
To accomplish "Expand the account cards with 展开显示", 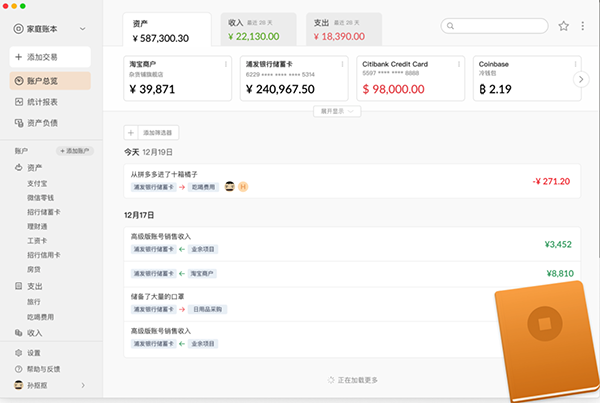I will 337,111.
